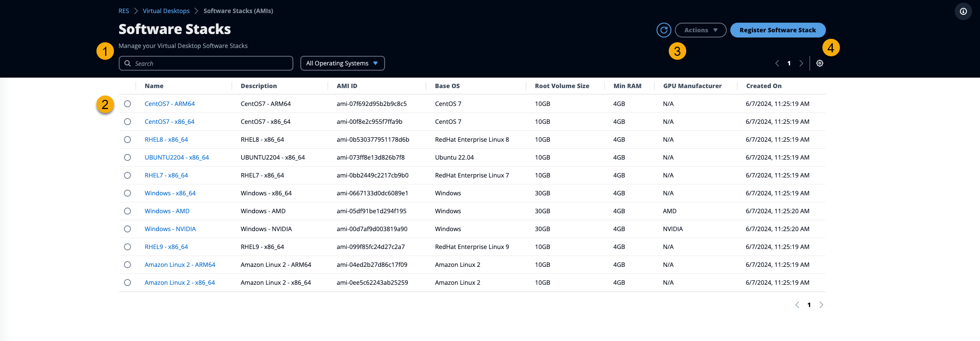Open the table preferences gear icon
The image size is (980, 341).
pyautogui.click(x=819, y=63)
